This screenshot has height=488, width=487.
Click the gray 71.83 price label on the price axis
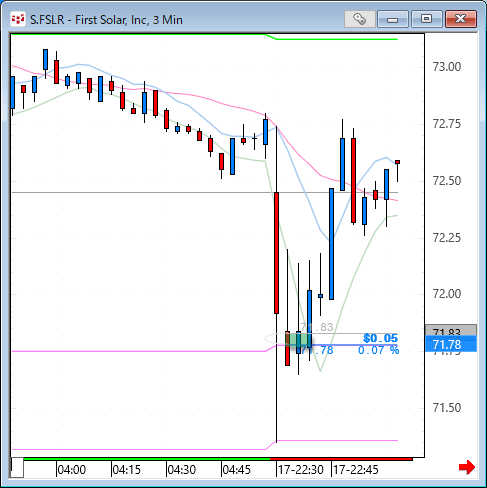451,330
